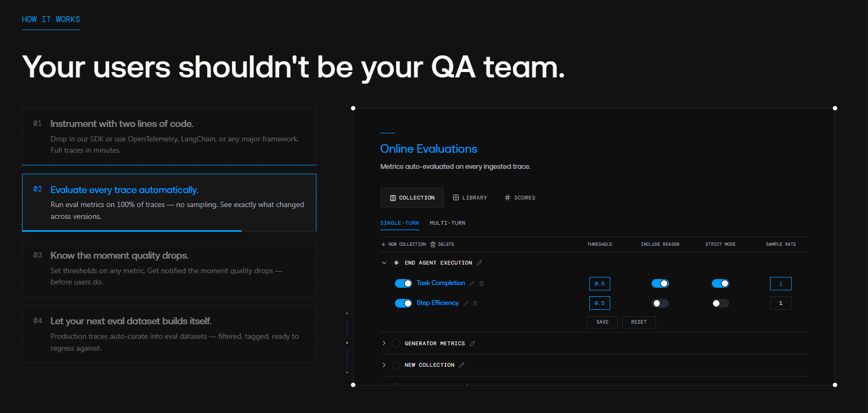Switch to the Library tab
This screenshot has height=413, width=868.
[470, 198]
